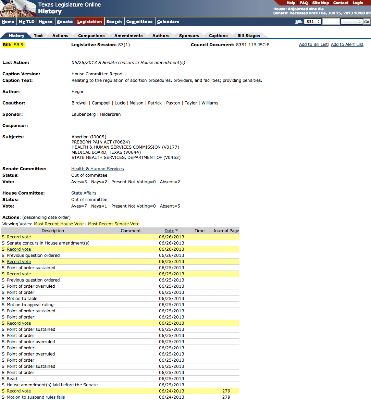Open the Committees navigation menu
Viewport: 371px width, 400px height.
tap(139, 22)
